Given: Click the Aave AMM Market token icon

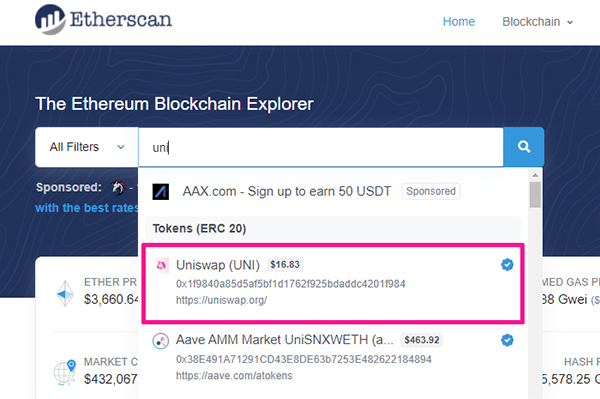Looking at the screenshot, I should (160, 340).
